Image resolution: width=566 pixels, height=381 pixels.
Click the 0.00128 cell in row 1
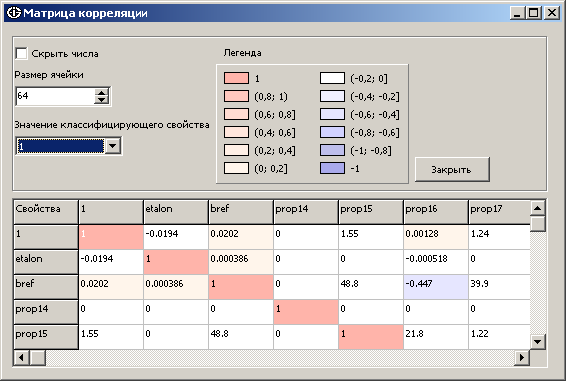[436, 237]
